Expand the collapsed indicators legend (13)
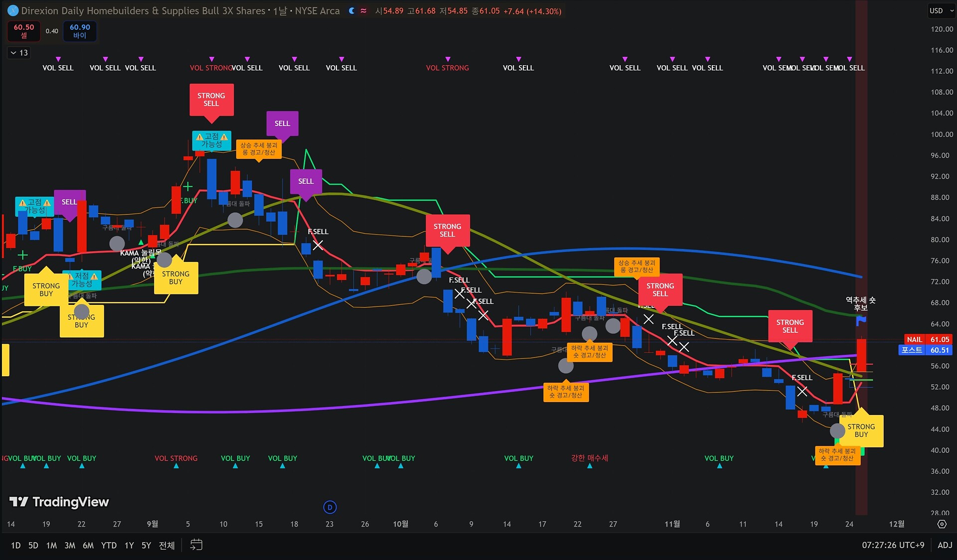Viewport: 957px width, 560px height. (19, 53)
